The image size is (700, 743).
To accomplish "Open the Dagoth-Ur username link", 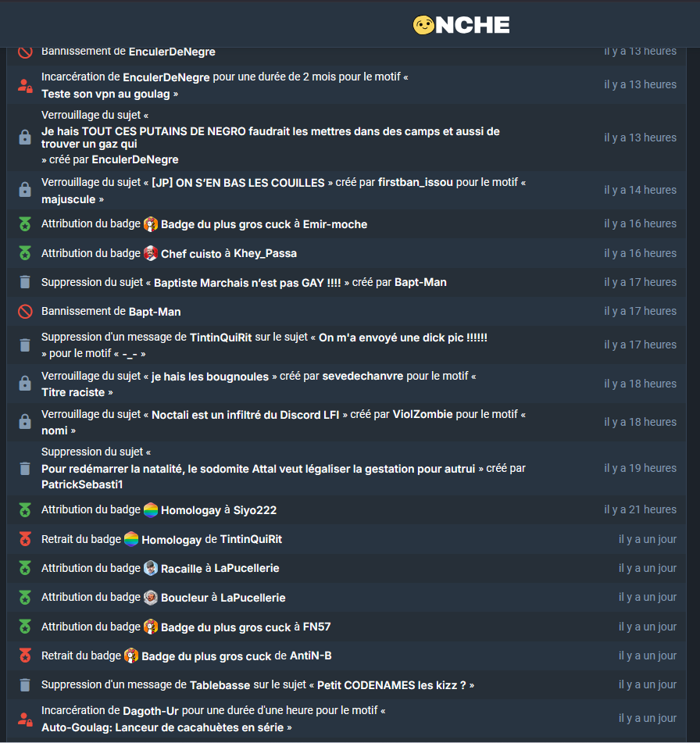I will coord(151,711).
